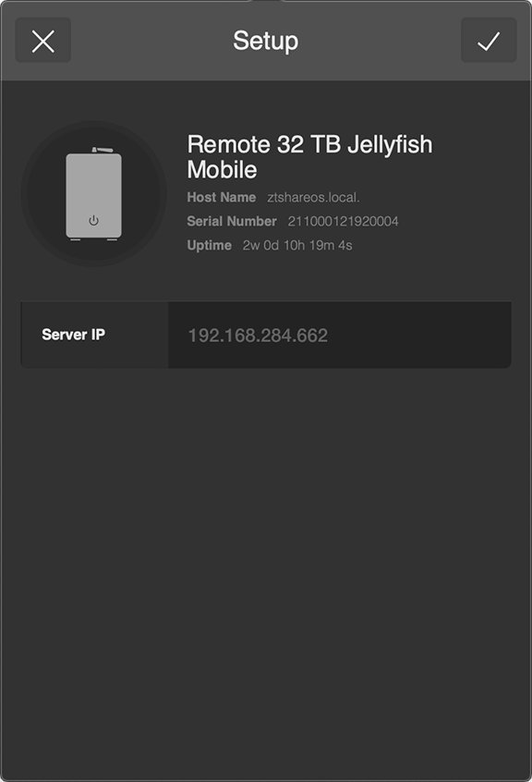Click the serial number 211000121920004
The height and width of the screenshot is (782, 532).
pos(344,222)
